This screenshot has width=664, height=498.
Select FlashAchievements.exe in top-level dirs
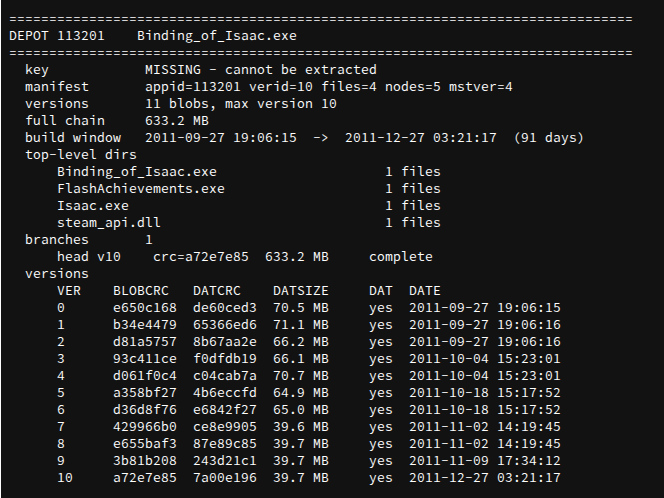tap(141, 188)
